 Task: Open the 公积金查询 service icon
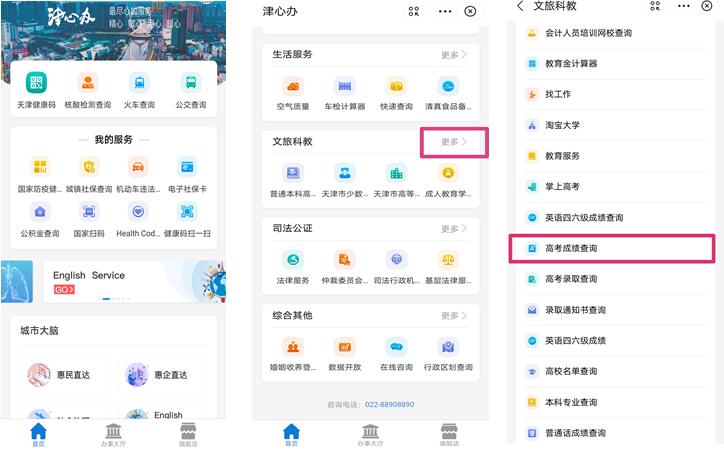coord(39,212)
